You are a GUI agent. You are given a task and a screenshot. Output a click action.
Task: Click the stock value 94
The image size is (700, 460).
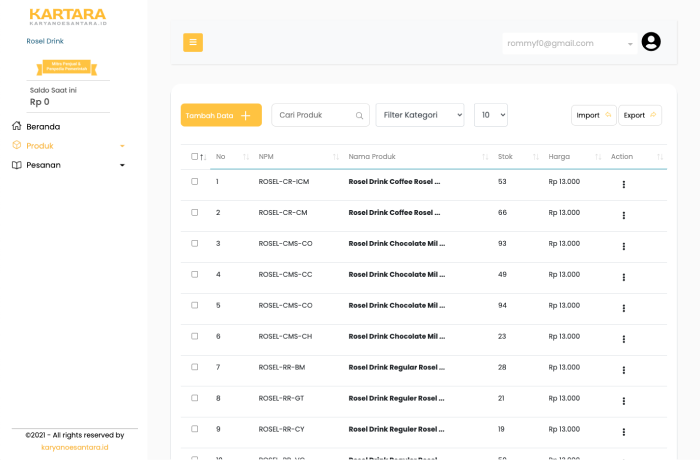tap(502, 305)
